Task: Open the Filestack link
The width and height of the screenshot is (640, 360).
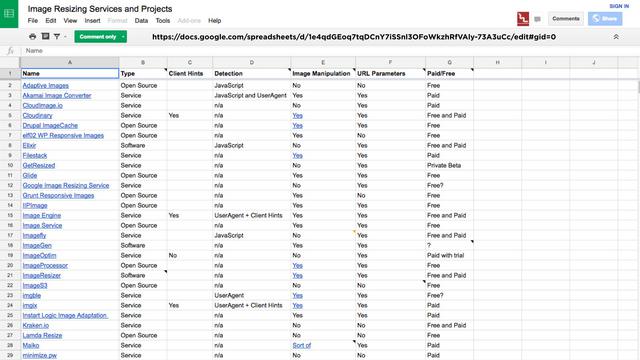Action: pyautogui.click(x=35, y=156)
